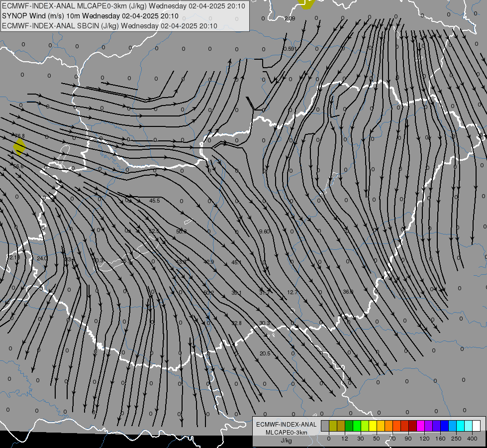Click the map value 36.0

pyautogui.click(x=348, y=292)
